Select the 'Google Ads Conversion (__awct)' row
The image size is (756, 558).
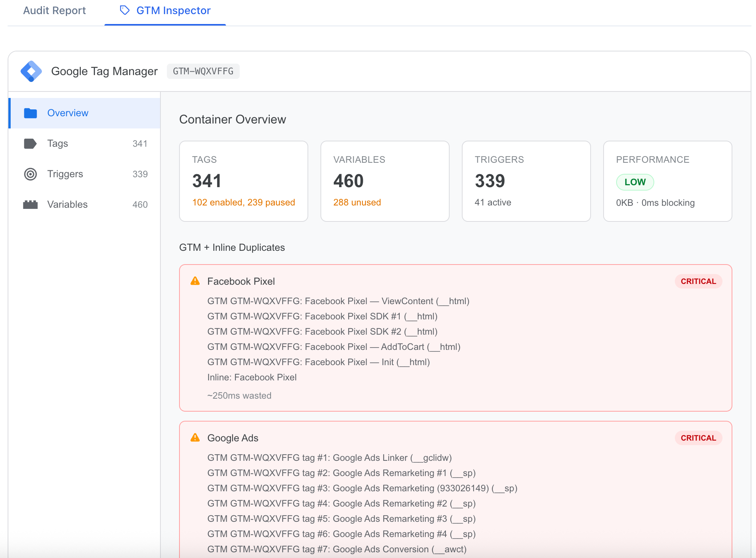coord(337,549)
